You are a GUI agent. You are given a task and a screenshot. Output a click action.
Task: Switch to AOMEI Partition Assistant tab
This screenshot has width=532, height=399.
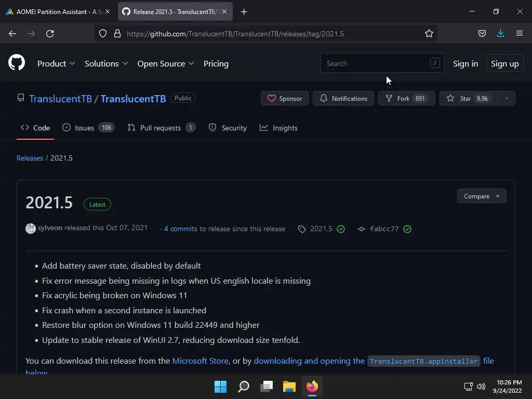coord(58,11)
